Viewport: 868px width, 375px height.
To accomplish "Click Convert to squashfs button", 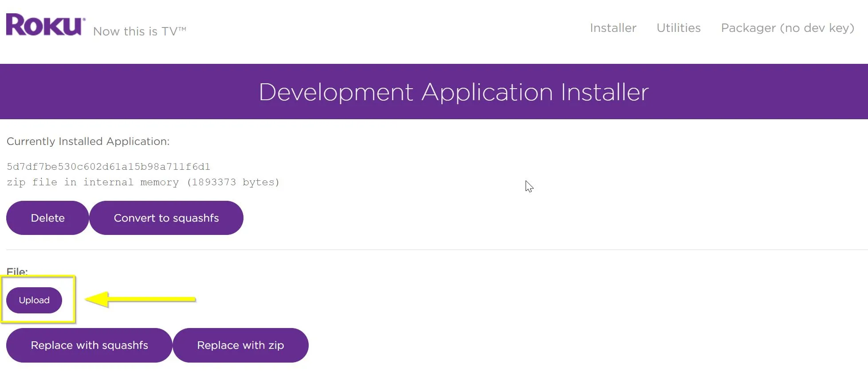I will [x=166, y=218].
